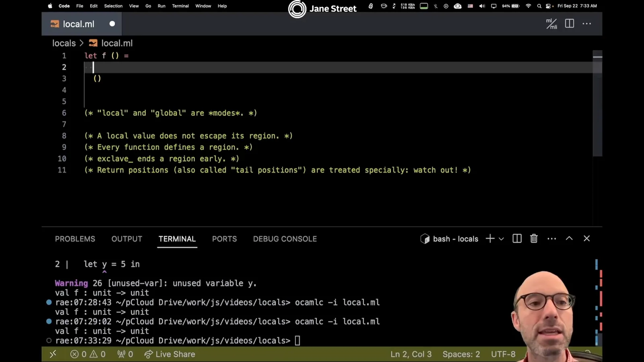Open editor More Actions ellipsis menu
The image size is (644, 362).
click(x=587, y=24)
